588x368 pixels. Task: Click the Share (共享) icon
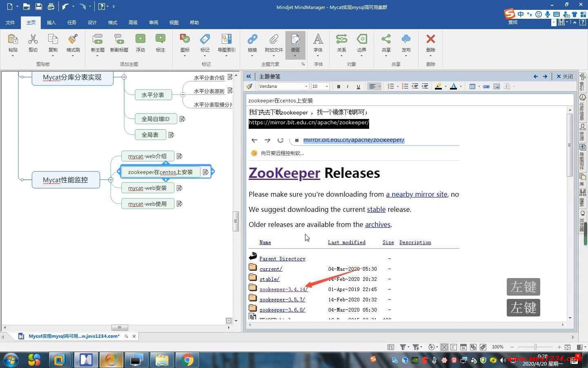(386, 39)
